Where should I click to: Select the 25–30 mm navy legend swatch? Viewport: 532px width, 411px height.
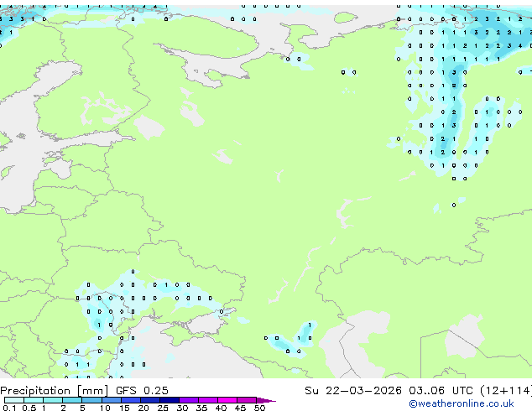click(169, 400)
